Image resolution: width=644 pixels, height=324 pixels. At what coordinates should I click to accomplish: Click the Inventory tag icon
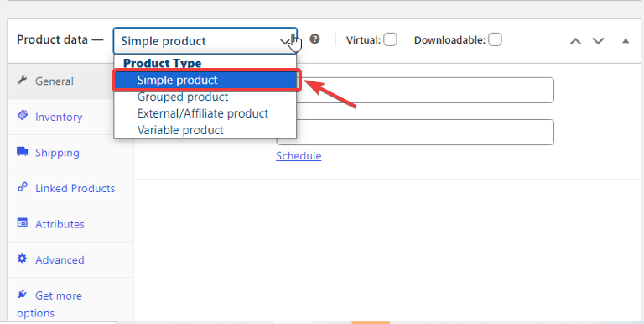(22, 116)
